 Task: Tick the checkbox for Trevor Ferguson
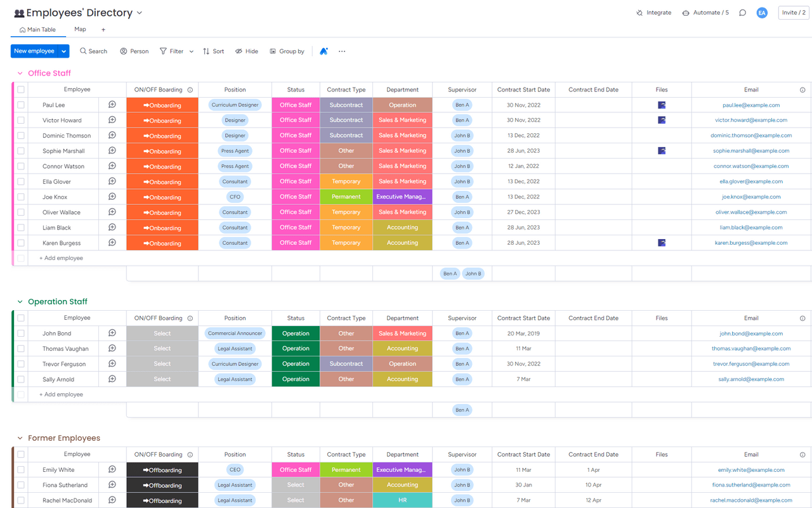pyautogui.click(x=21, y=364)
